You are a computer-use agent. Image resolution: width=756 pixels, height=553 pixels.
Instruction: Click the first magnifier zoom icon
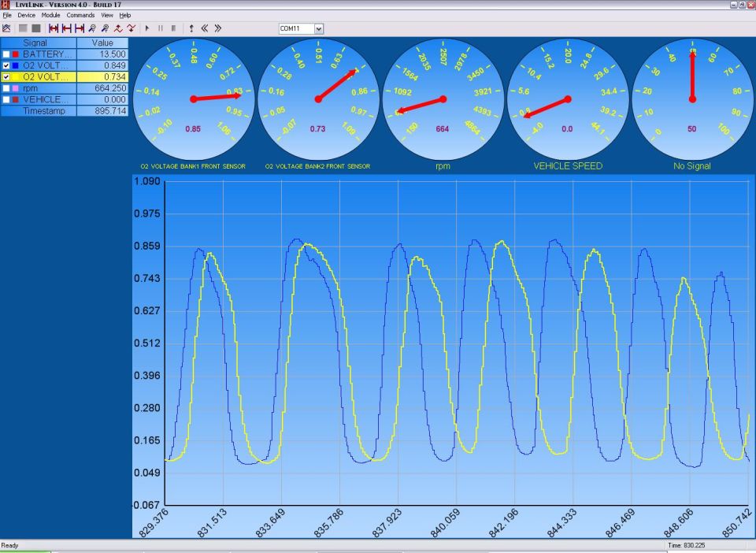[92, 28]
